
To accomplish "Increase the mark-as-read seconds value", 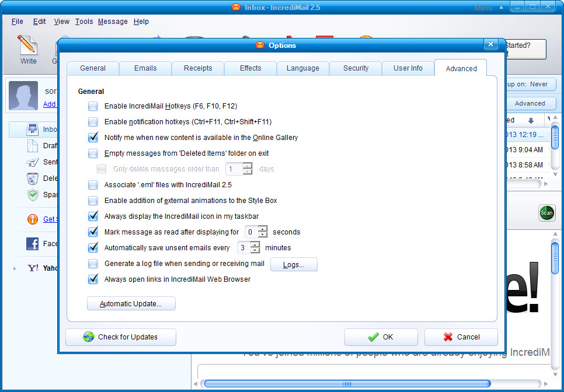I will tap(263, 229).
